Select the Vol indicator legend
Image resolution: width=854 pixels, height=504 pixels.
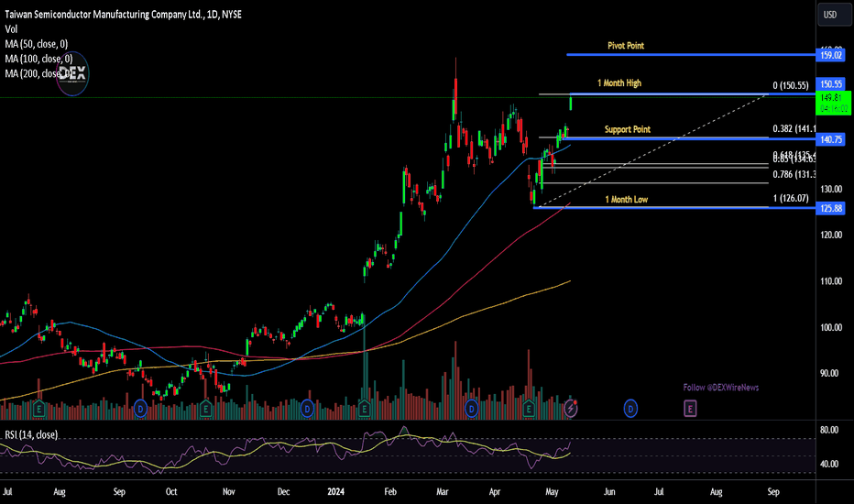(11, 29)
